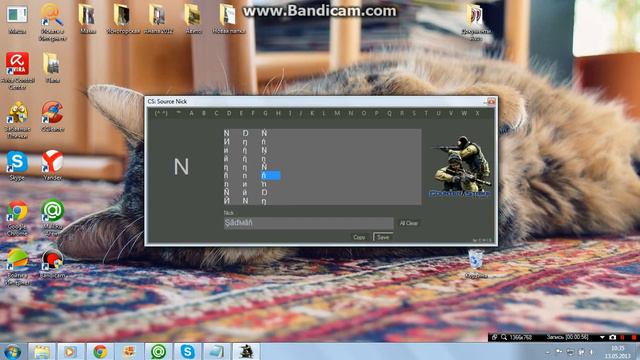Switch to CS Source Nick taskbar item
This screenshot has height=360, width=640.
pyautogui.click(x=246, y=352)
